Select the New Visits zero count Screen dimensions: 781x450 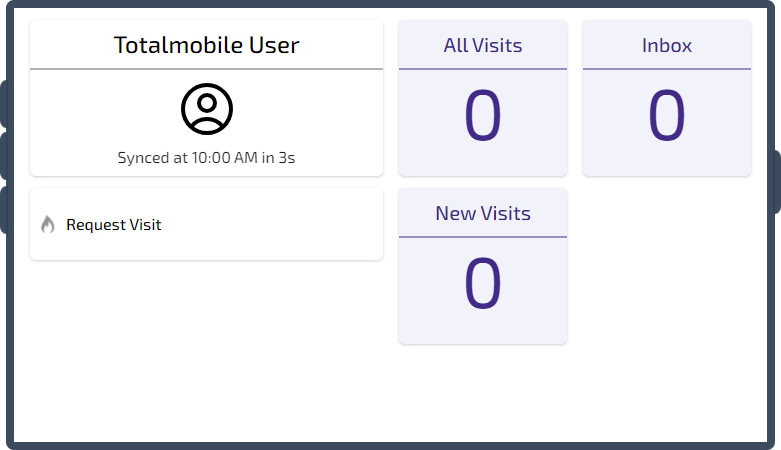coord(483,284)
